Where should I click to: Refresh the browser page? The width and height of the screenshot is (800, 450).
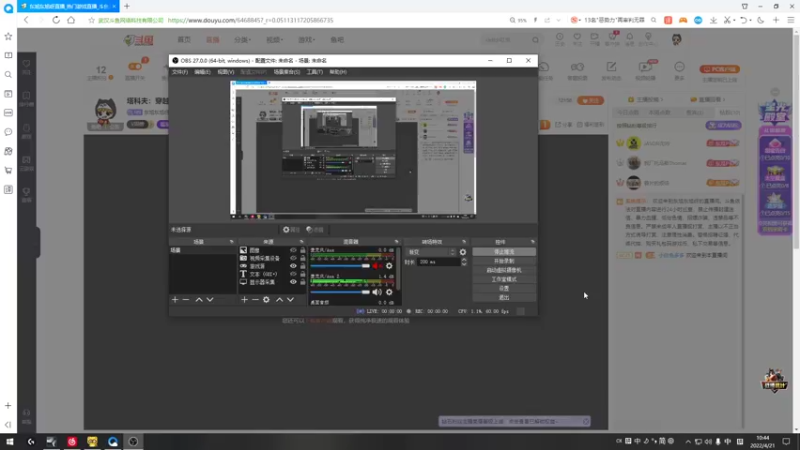(56, 20)
